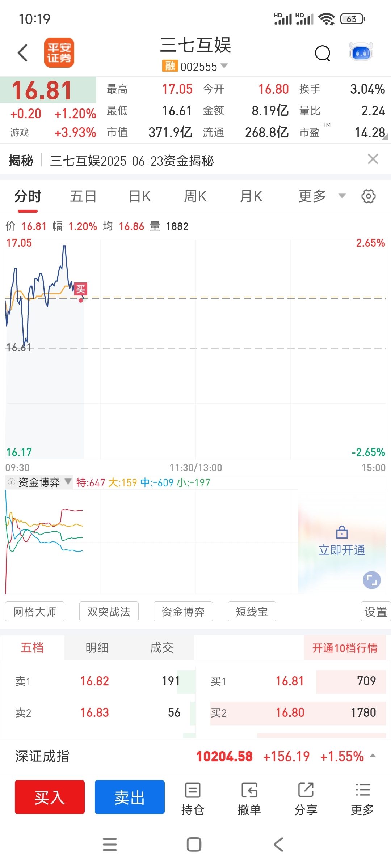Expand indicator chart fullscreen icon
The height and width of the screenshot is (868, 391).
click(x=372, y=580)
